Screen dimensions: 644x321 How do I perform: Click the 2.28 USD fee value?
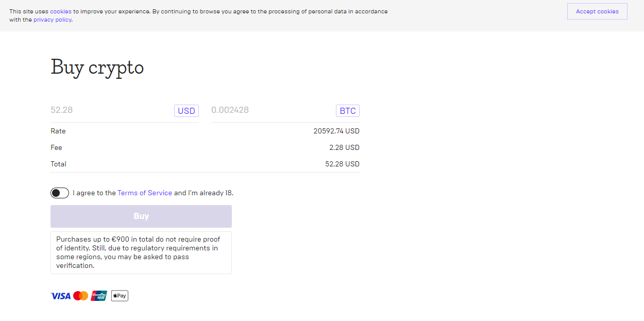[x=344, y=147]
